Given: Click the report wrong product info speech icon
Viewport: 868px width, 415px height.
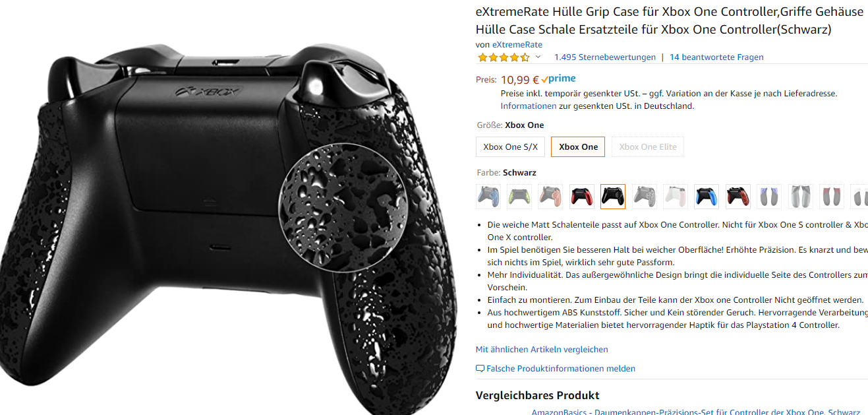Looking at the screenshot, I should 480,369.
